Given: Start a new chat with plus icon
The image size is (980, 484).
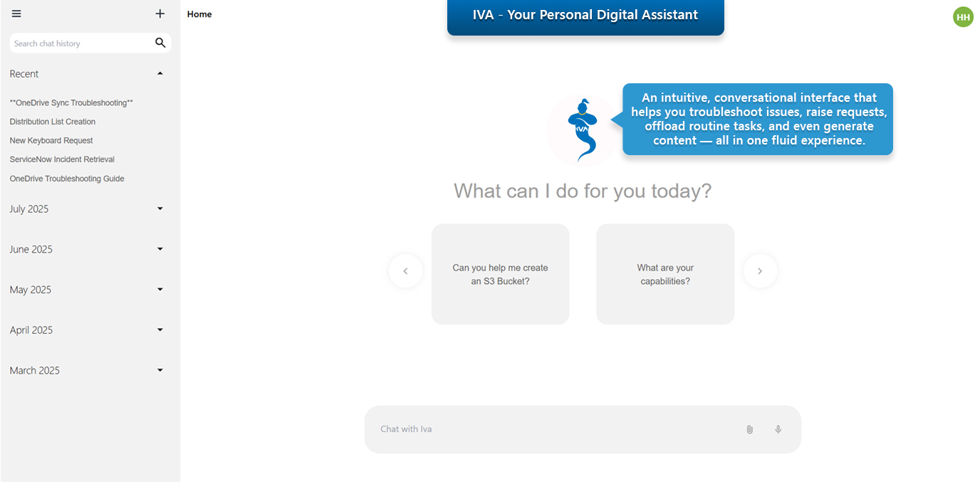Looking at the screenshot, I should [x=160, y=14].
